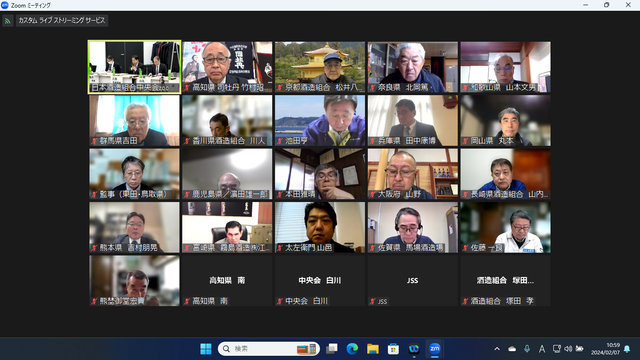Viewport: 640px width, 360px height.
Task: Select the 池田亨 video tile
Action: tap(320, 120)
